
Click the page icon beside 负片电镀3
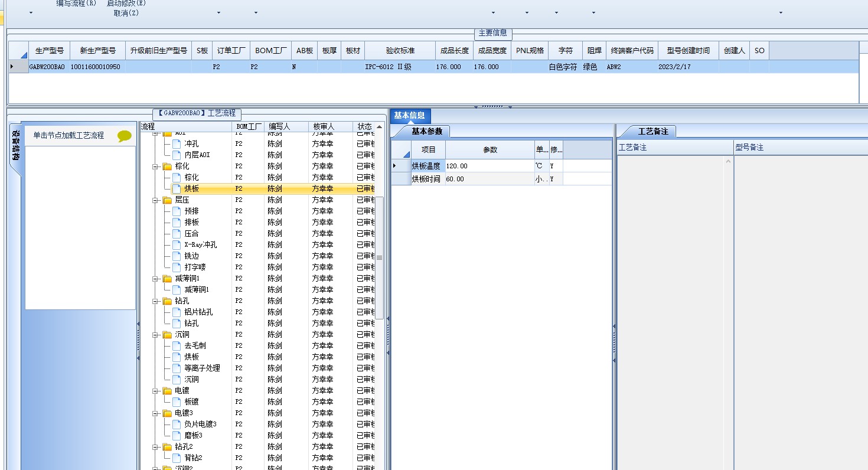point(177,424)
